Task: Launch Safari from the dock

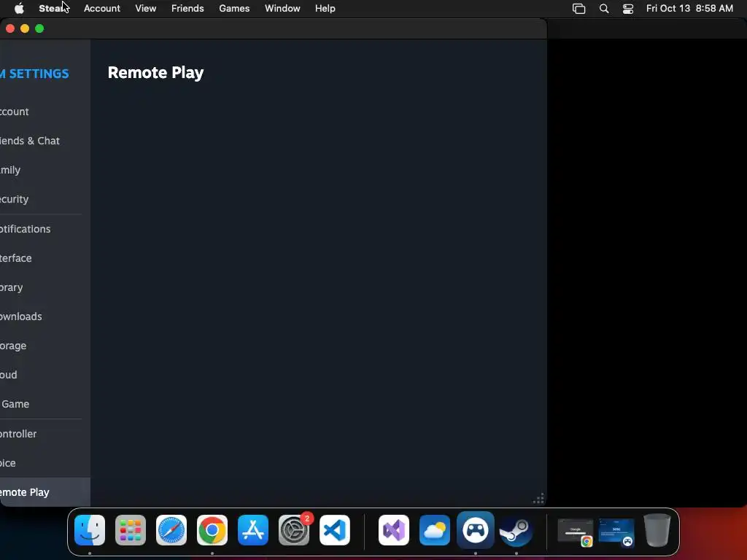Action: point(171,530)
